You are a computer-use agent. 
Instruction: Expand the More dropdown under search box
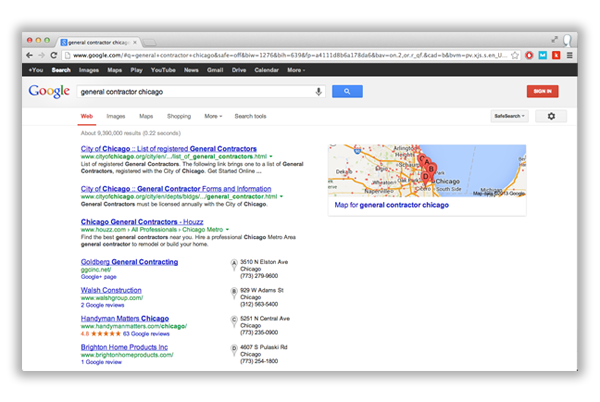(213, 116)
